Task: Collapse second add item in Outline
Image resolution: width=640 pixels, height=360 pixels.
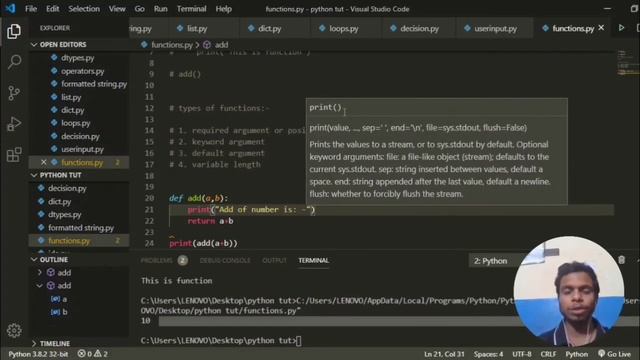Action: coord(40,285)
